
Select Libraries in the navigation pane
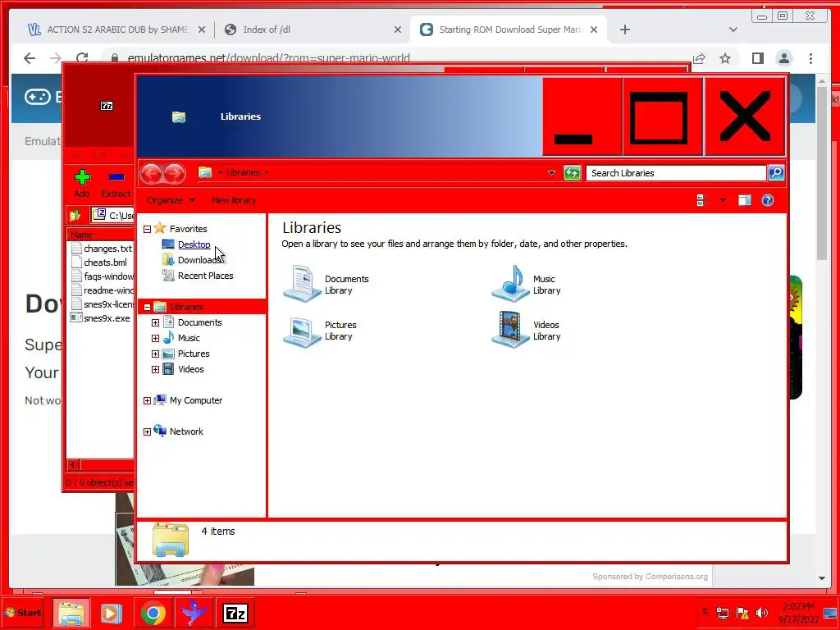point(186,307)
